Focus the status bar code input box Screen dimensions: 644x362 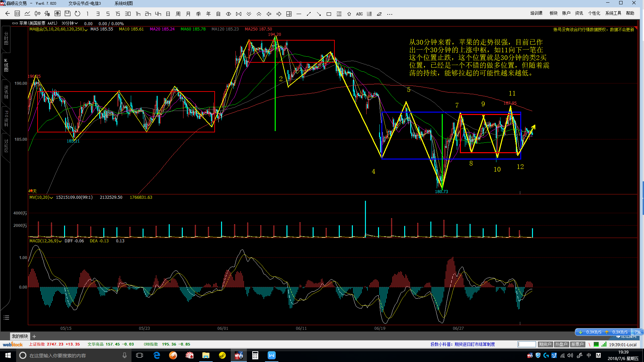point(527,344)
